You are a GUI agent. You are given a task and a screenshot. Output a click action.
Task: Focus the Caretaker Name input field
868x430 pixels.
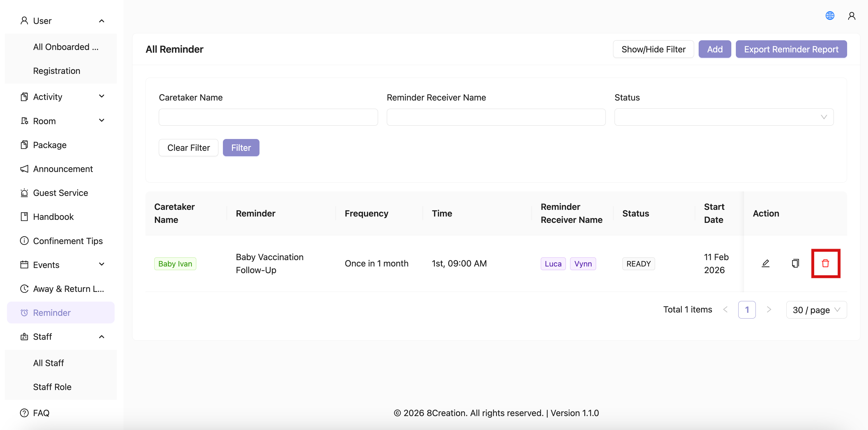(268, 117)
